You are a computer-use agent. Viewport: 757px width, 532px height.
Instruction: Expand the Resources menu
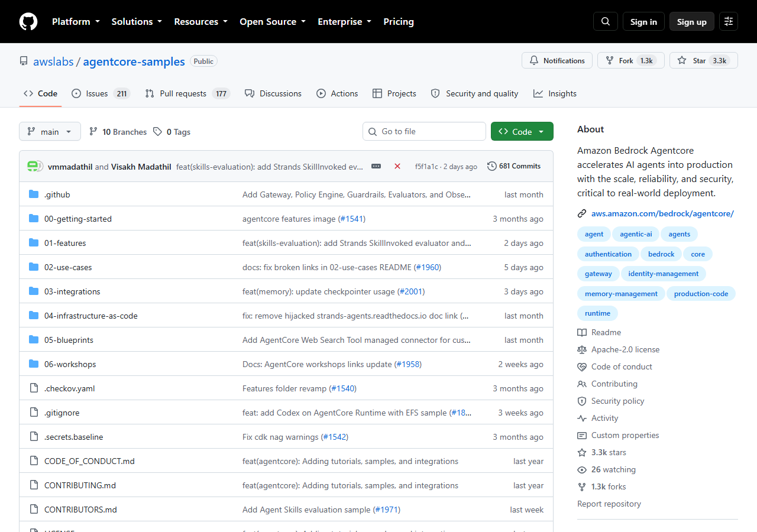click(x=200, y=21)
